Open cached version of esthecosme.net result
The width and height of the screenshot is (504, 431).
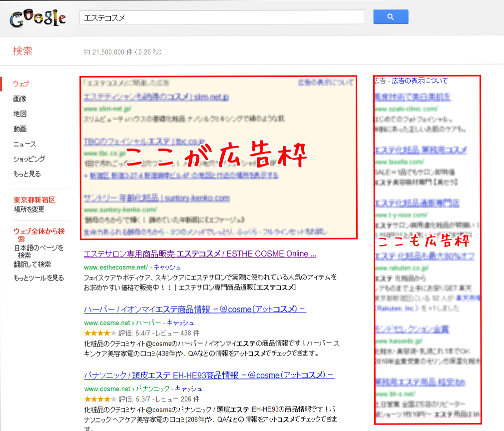point(167,267)
